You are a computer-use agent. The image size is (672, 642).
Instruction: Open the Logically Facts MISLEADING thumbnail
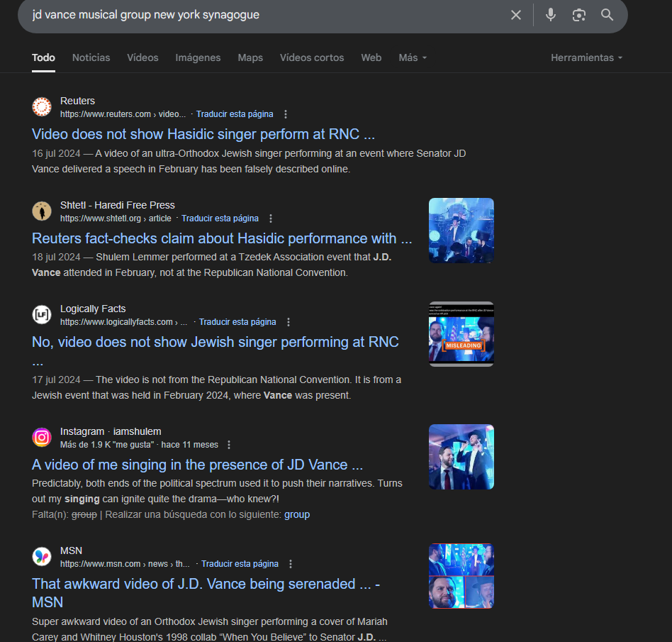pos(461,335)
